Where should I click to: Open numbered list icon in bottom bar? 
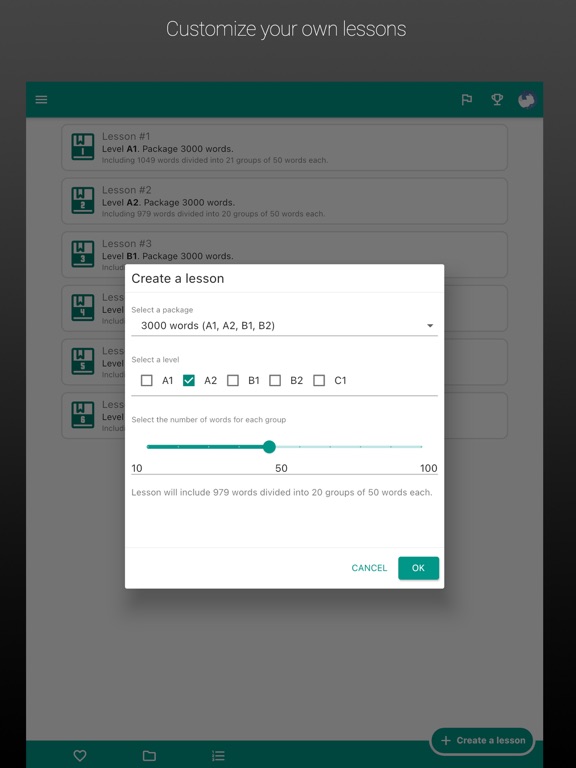pyautogui.click(x=218, y=755)
